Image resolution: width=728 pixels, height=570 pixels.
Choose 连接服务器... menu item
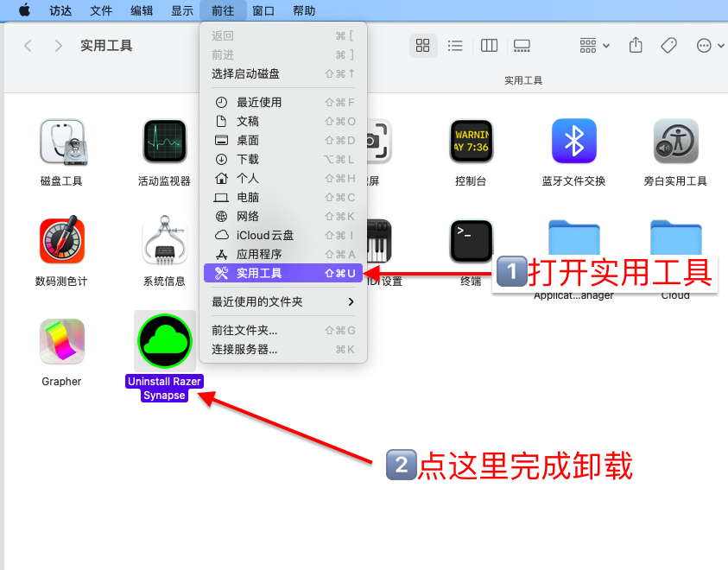pyautogui.click(x=283, y=350)
